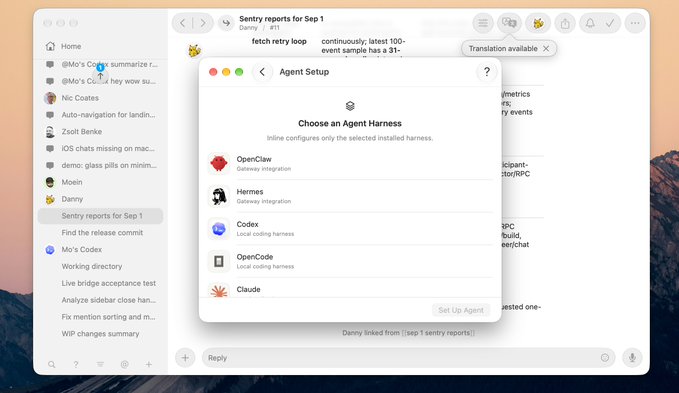
Task: Select the Hermes row label
Action: point(250,192)
